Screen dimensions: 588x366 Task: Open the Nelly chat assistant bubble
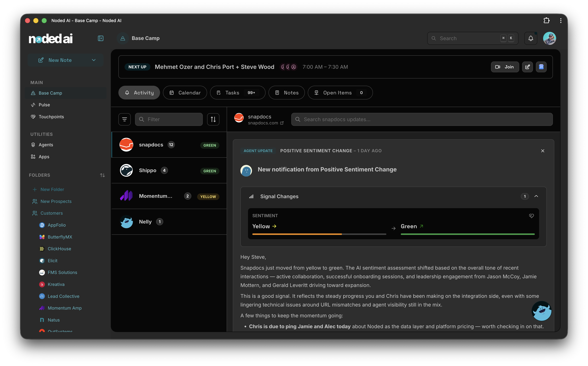pos(541,311)
